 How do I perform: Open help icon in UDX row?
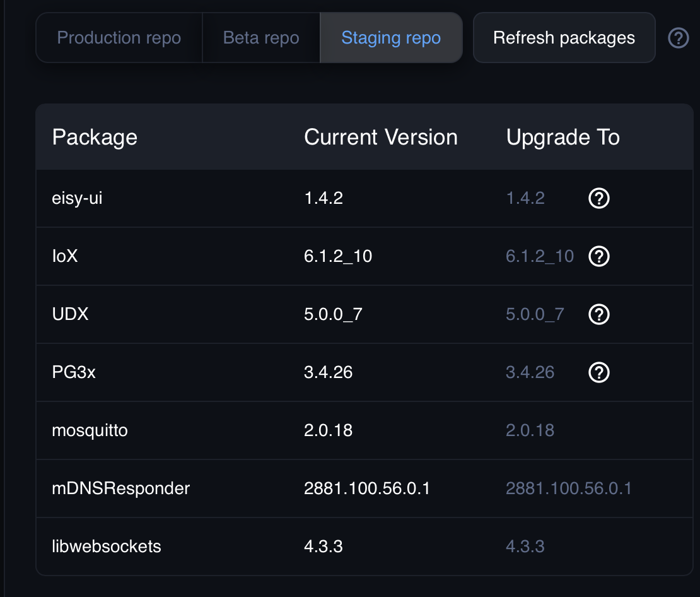click(599, 314)
